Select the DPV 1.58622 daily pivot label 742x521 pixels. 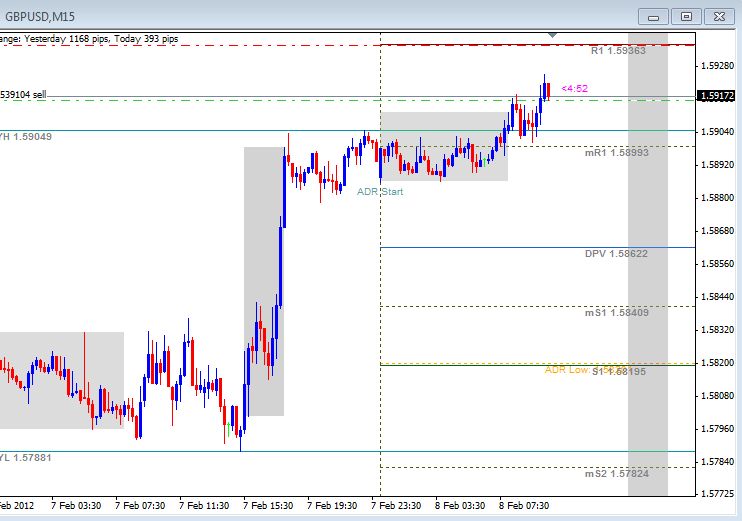[x=616, y=254]
